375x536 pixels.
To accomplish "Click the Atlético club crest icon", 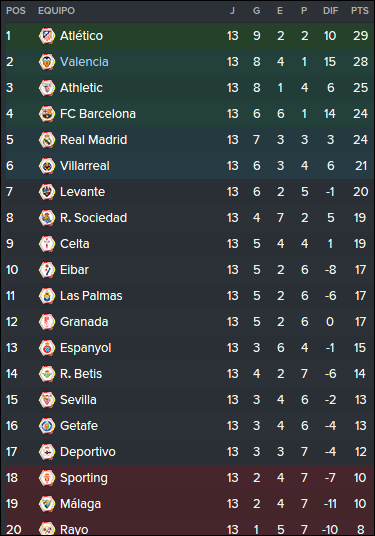I will tap(47, 36).
